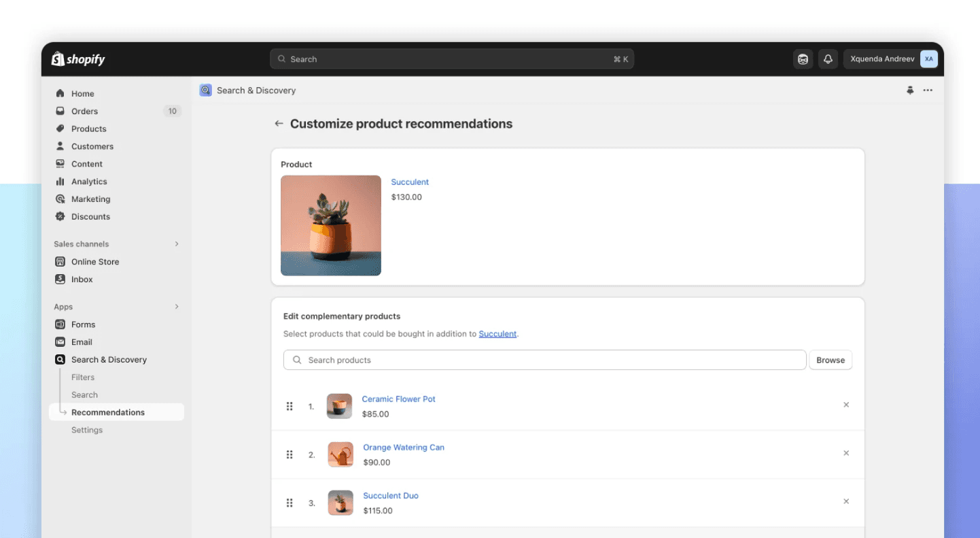Expand the Sales channels section
Image resolution: width=980 pixels, height=538 pixels.
(177, 243)
